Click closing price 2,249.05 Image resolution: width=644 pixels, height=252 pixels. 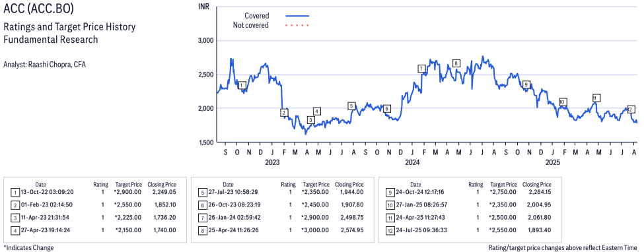164,192
